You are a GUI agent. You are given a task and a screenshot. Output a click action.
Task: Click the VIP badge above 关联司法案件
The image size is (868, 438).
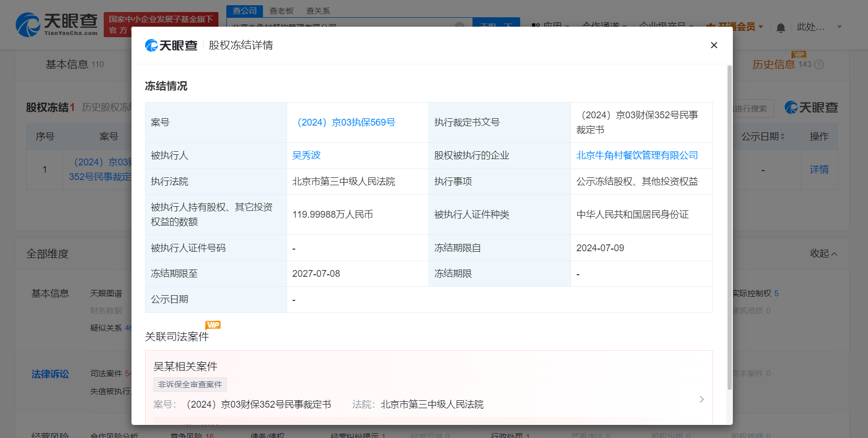click(x=213, y=325)
